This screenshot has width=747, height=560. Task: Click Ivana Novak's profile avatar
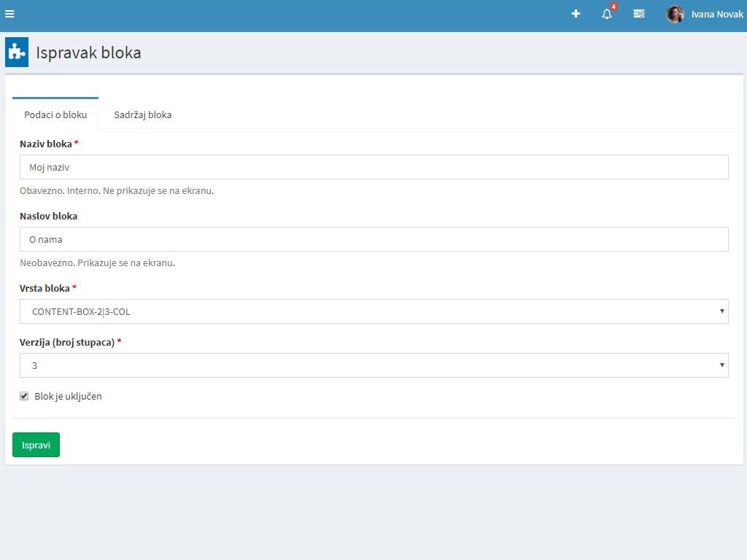(675, 14)
